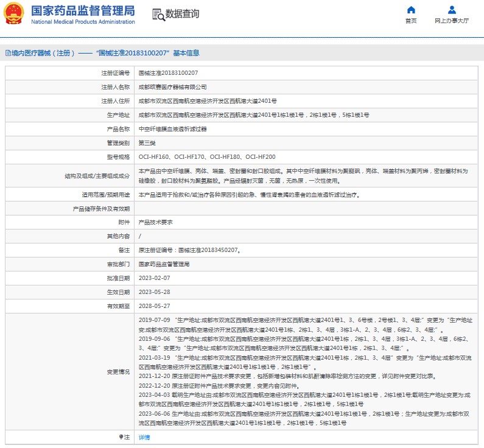Click 国家药品监督管理局 site title

[83, 11]
